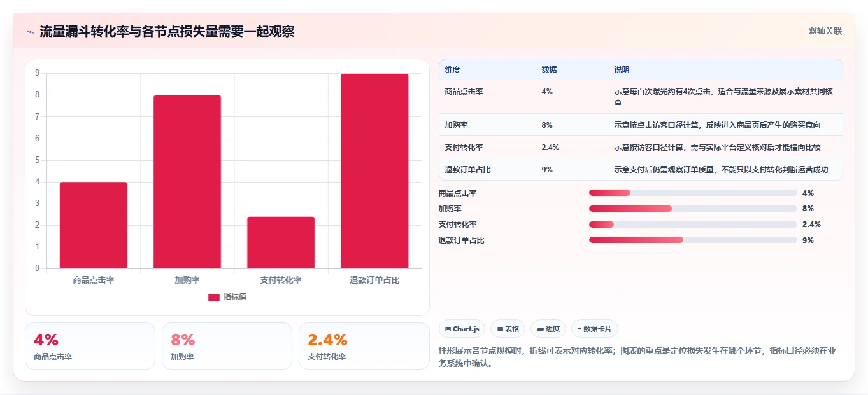The height and width of the screenshot is (395, 868).
Task: Click the 说明 table column header
Action: click(622, 69)
